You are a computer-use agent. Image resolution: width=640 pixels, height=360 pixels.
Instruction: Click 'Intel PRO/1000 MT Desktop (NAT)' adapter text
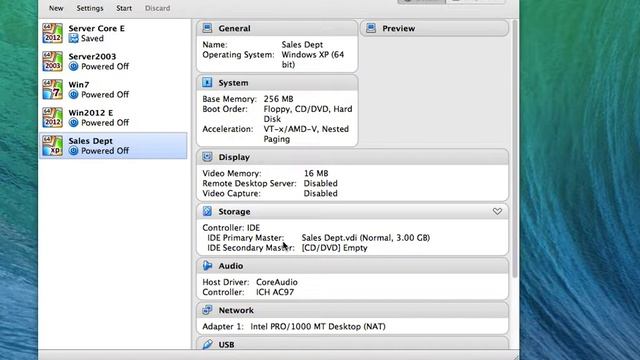[318, 327]
